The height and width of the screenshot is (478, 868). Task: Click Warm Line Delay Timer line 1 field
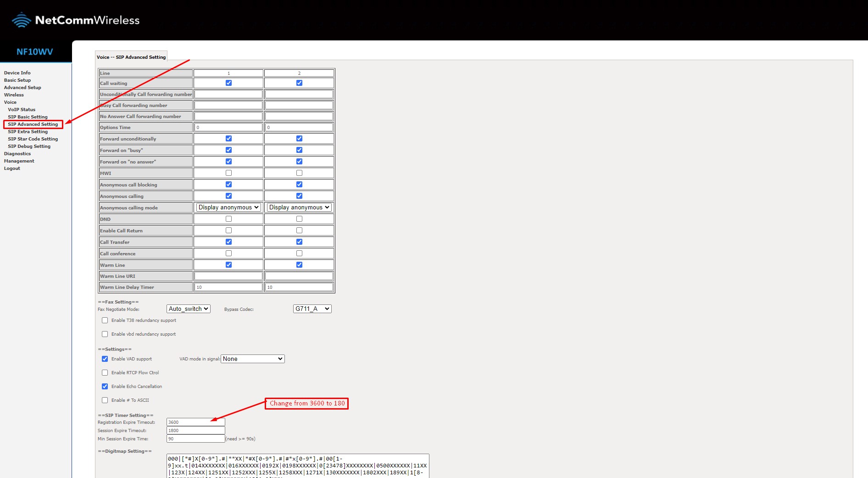[x=228, y=287]
